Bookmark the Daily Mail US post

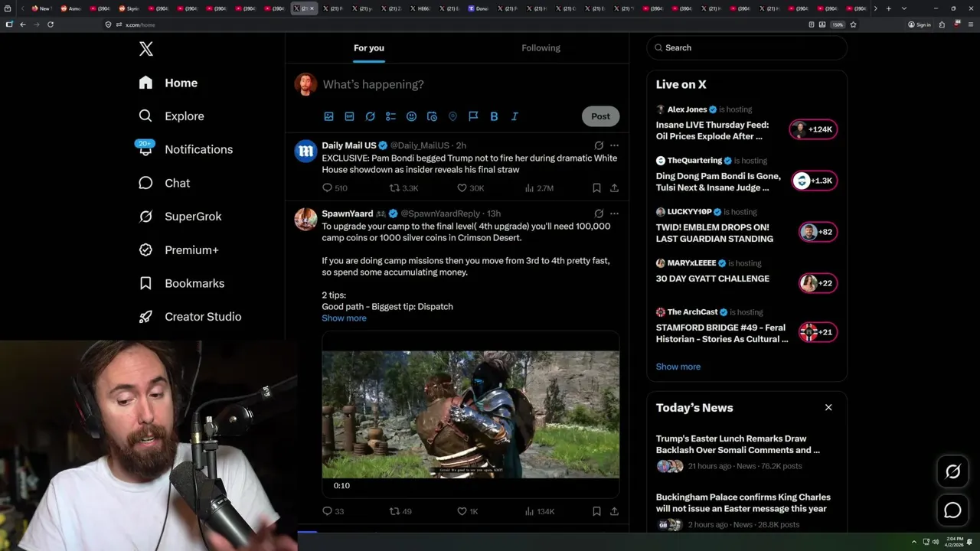(596, 187)
